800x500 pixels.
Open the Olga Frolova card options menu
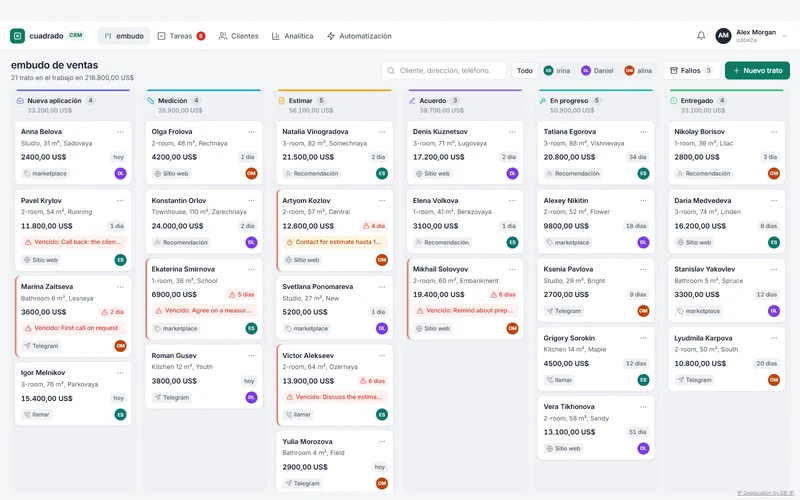pos(252,132)
